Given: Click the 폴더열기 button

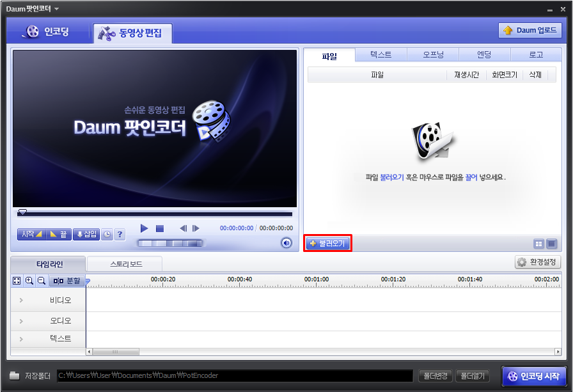Looking at the screenshot, I should click(473, 375).
